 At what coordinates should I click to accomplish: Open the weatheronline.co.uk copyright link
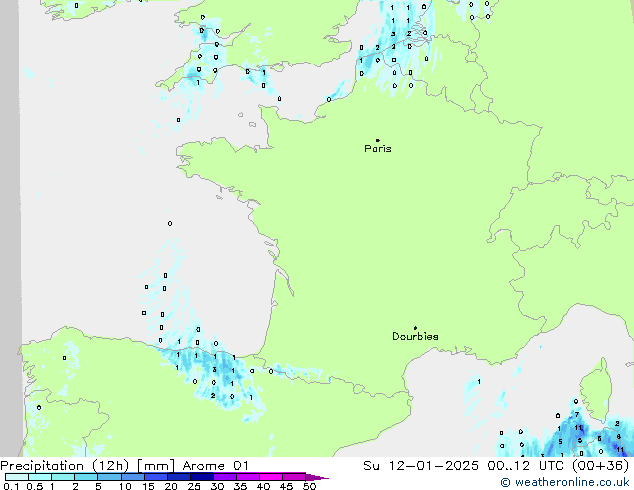[565, 482]
